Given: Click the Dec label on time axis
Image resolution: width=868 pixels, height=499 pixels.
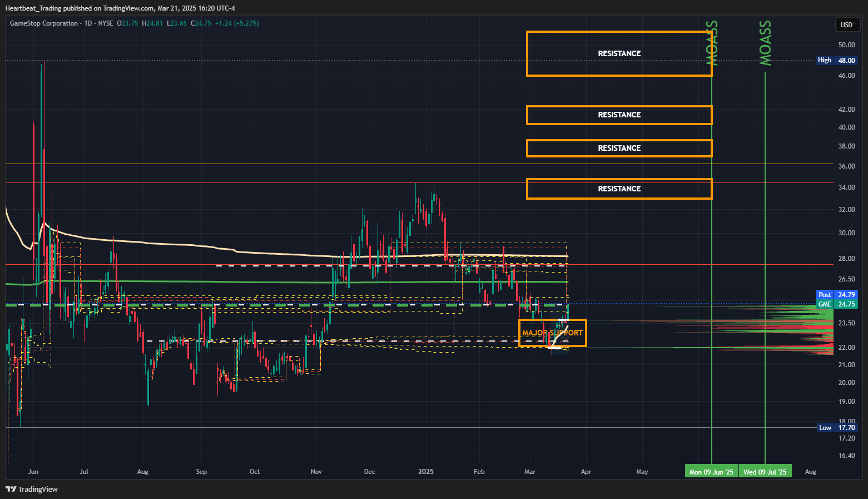Looking at the screenshot, I should (370, 472).
